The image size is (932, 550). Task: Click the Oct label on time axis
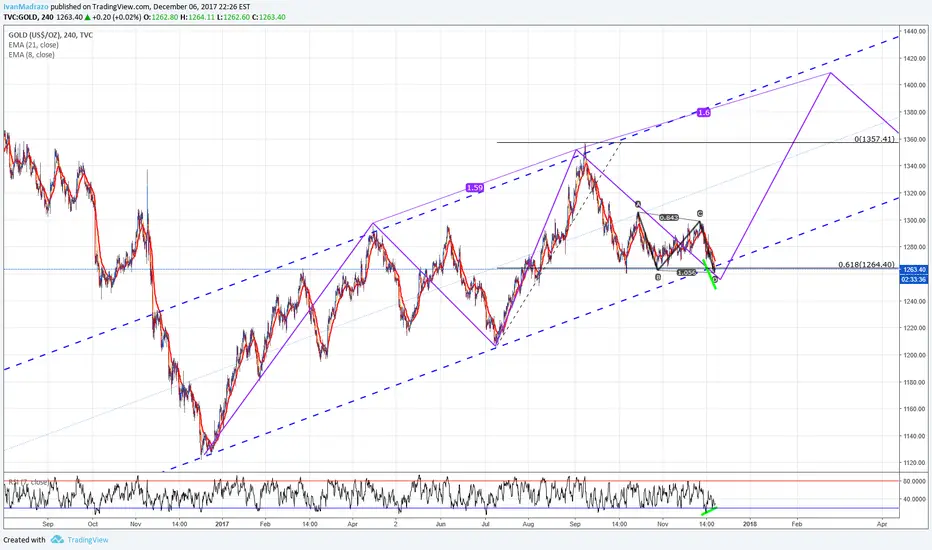(93, 524)
